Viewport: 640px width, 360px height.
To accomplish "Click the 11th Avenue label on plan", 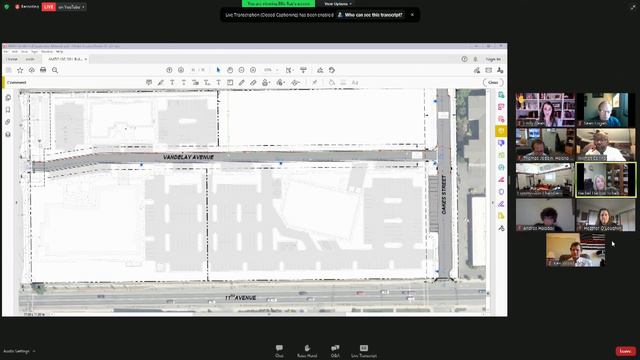I will (x=240, y=298).
